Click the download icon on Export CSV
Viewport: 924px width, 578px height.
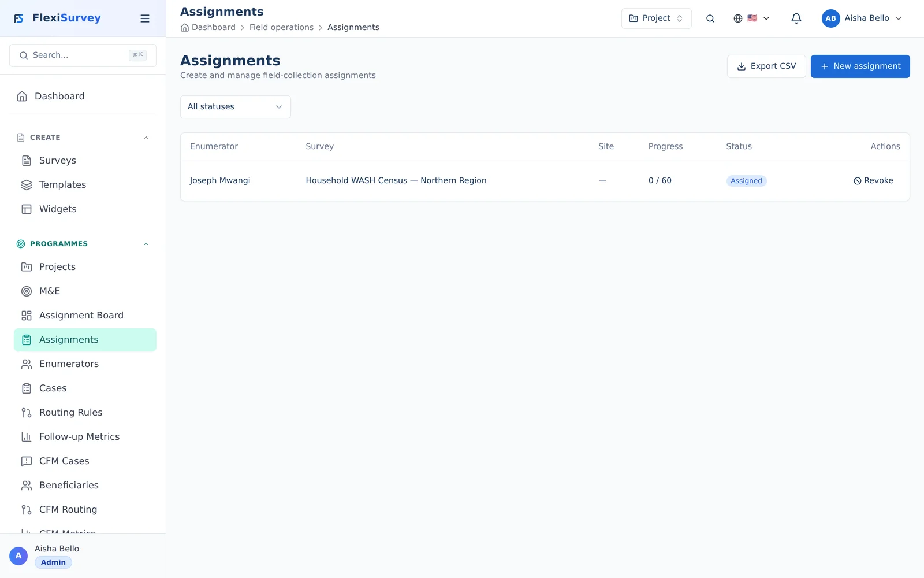tap(742, 66)
